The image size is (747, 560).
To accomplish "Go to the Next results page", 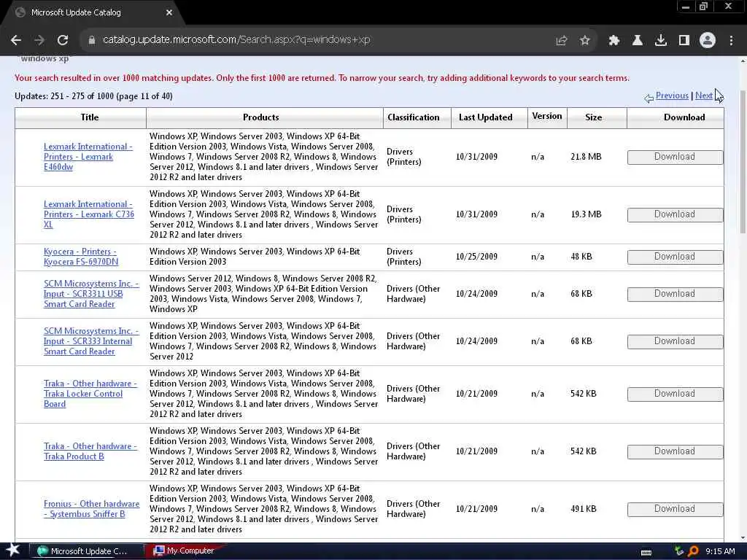I will [x=704, y=96].
